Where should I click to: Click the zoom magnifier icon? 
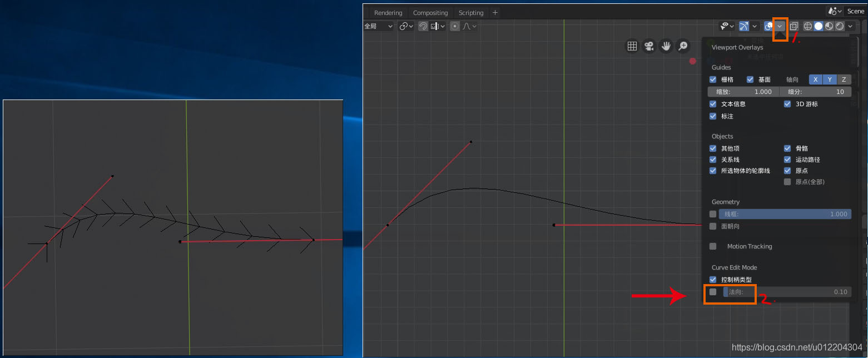(683, 46)
